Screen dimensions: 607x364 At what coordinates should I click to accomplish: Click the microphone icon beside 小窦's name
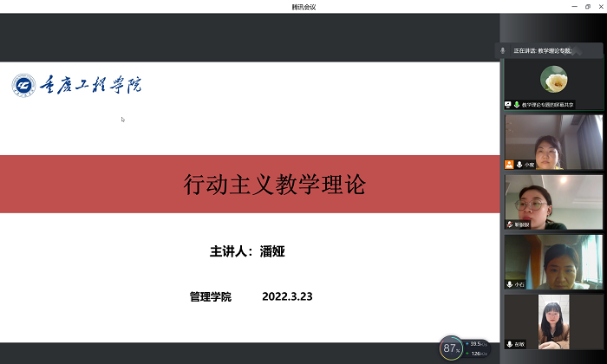519,164
